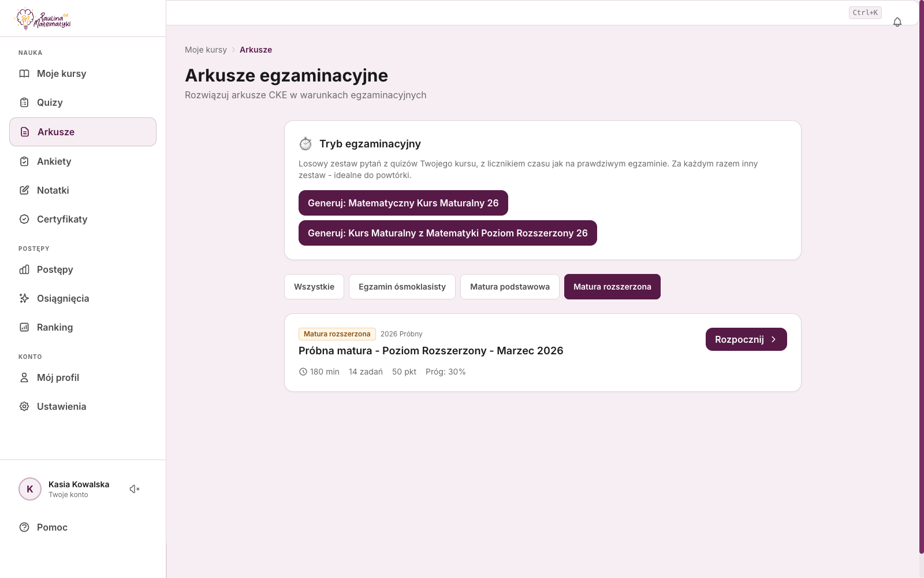The height and width of the screenshot is (578, 924).
Task: Click the Quizy clipboard icon
Action: (x=24, y=102)
